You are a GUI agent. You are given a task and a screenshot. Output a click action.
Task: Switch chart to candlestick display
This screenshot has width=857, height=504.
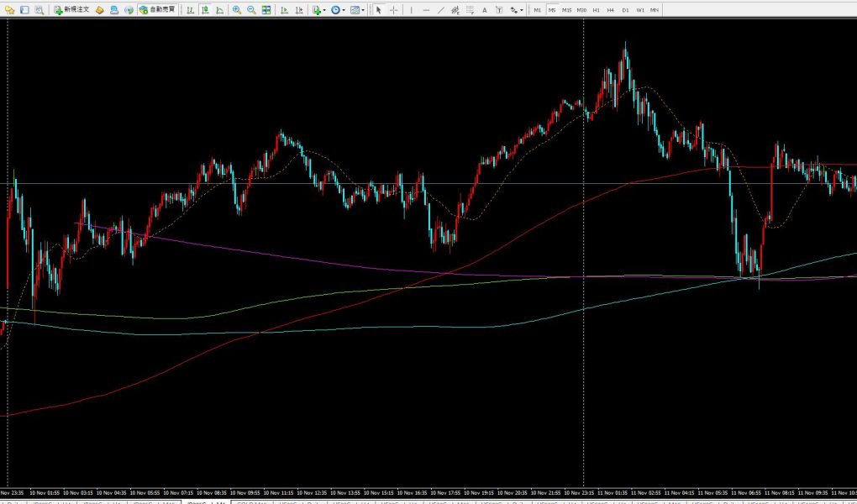(x=204, y=10)
